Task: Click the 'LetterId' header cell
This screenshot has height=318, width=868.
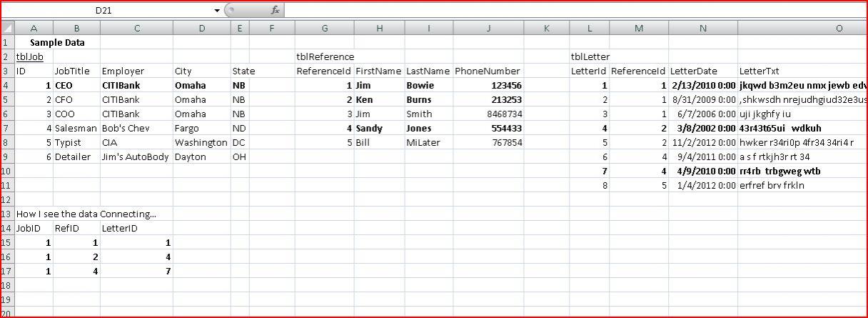Action: (x=589, y=71)
